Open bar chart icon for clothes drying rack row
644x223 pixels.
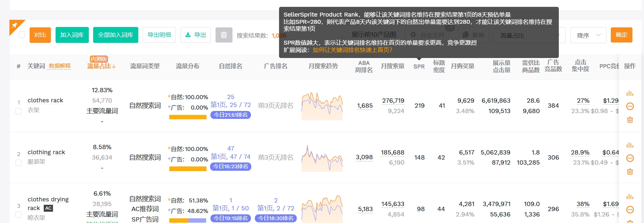coord(630,196)
